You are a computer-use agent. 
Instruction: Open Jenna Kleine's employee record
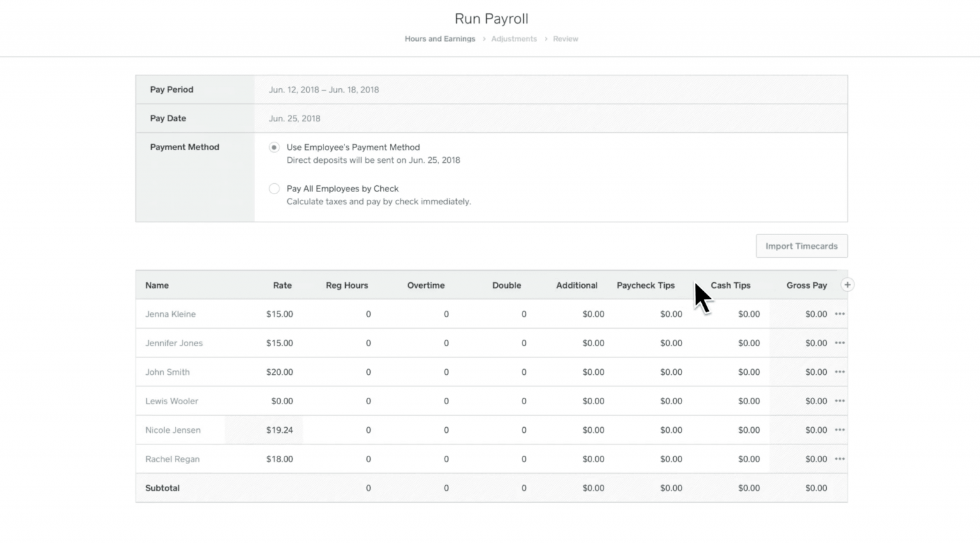coord(170,314)
